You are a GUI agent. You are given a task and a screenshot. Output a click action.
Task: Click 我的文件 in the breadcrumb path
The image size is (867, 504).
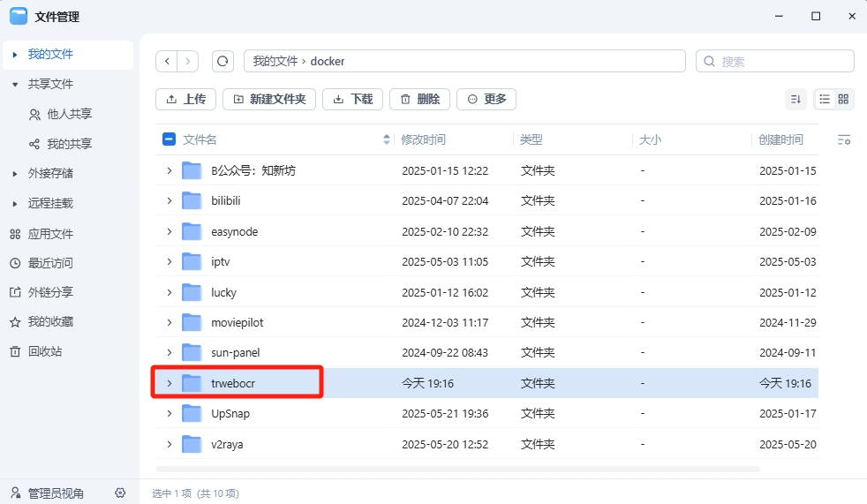275,61
